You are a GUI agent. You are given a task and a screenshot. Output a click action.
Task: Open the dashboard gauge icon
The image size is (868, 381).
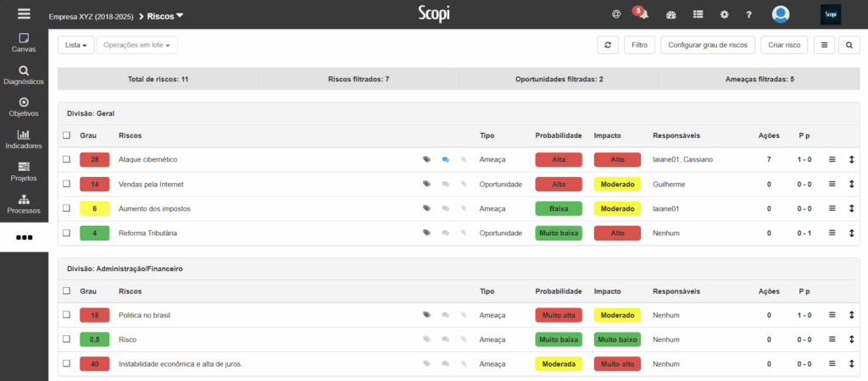[671, 15]
